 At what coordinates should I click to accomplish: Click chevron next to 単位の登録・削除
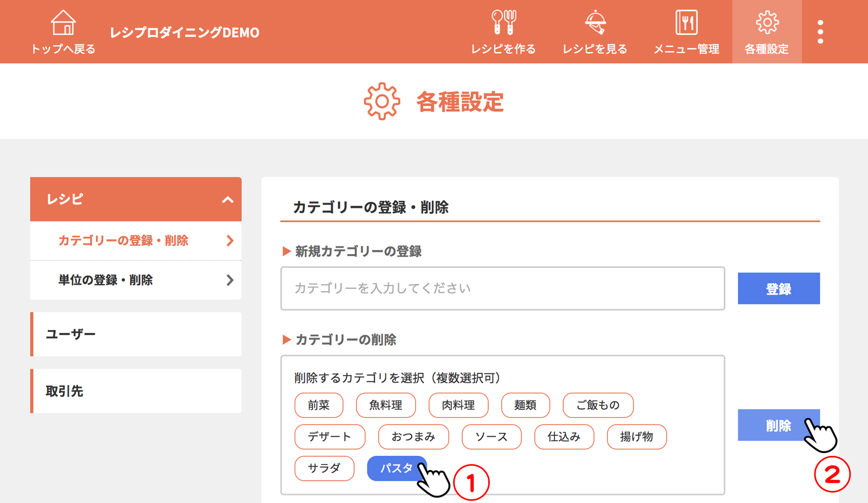pyautogui.click(x=230, y=280)
